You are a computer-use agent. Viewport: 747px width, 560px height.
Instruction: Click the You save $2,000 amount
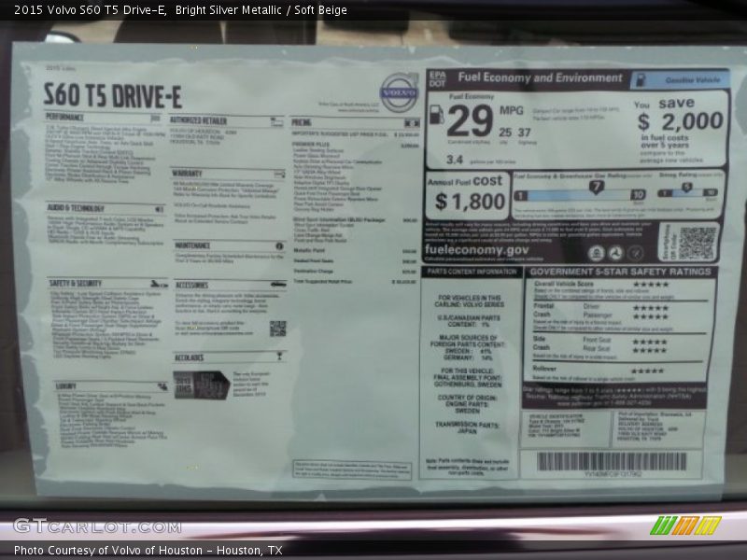coord(681,122)
